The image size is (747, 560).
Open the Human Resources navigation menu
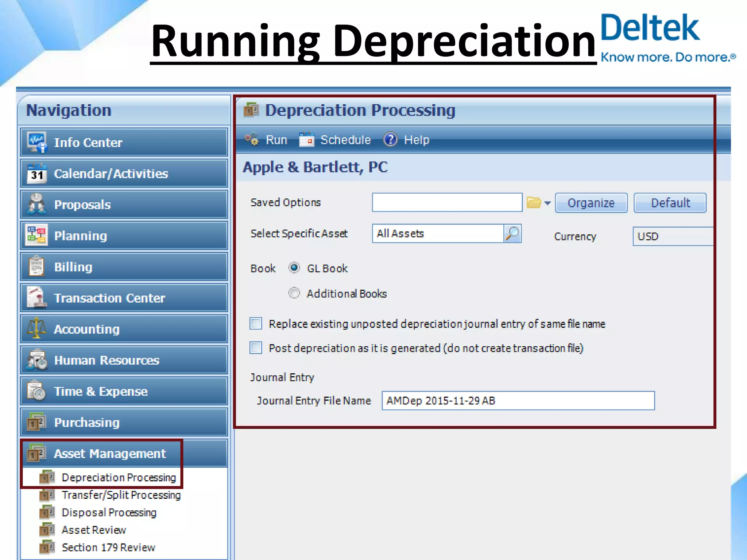124,360
